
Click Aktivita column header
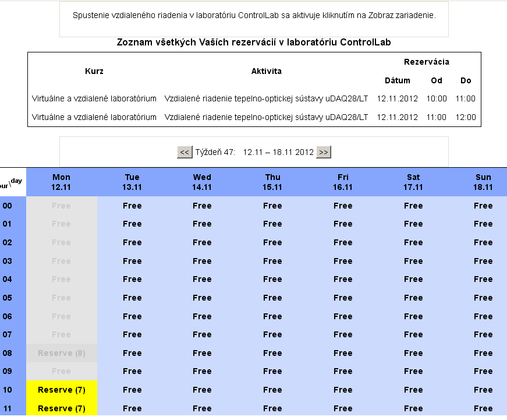267,71
